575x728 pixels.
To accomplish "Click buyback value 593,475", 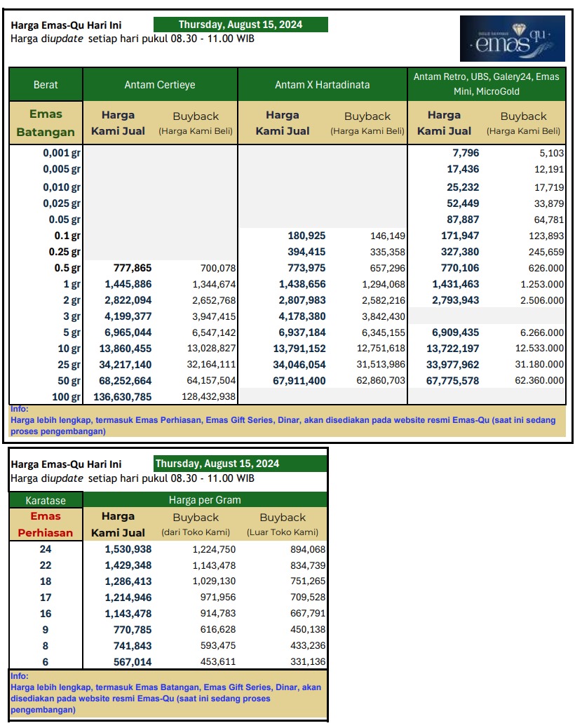I will (x=218, y=645).
